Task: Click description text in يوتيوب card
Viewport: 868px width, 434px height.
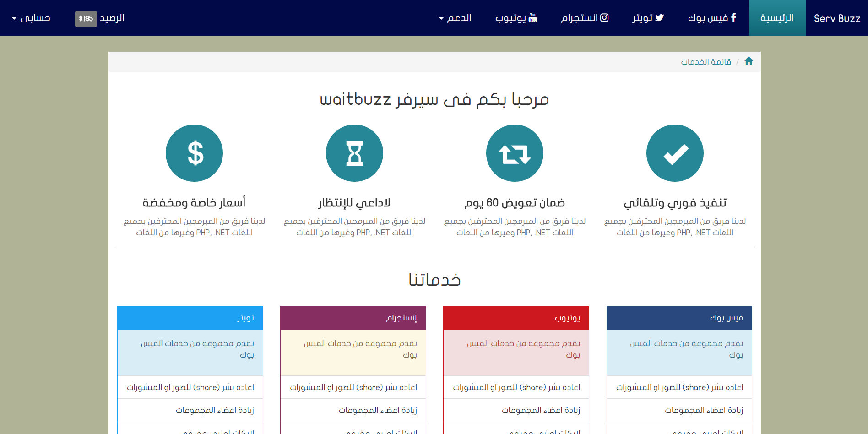Action: click(x=523, y=349)
